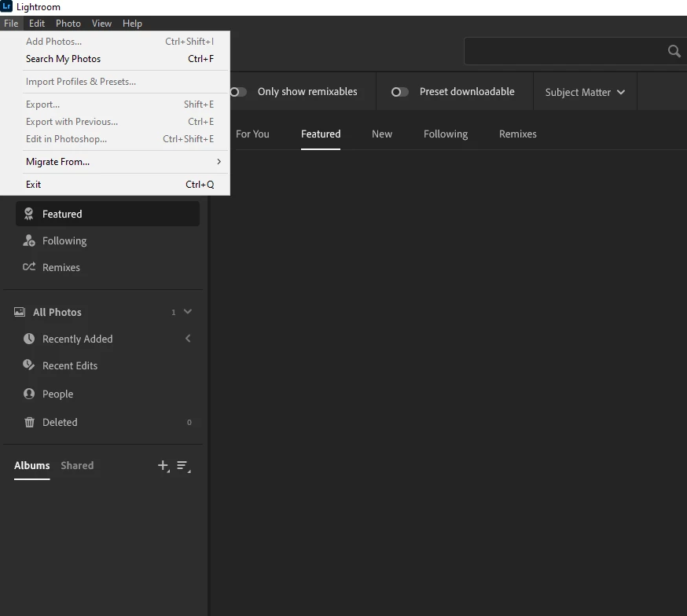This screenshot has width=687, height=616.
Task: Switch to the New tab
Action: [382, 134]
